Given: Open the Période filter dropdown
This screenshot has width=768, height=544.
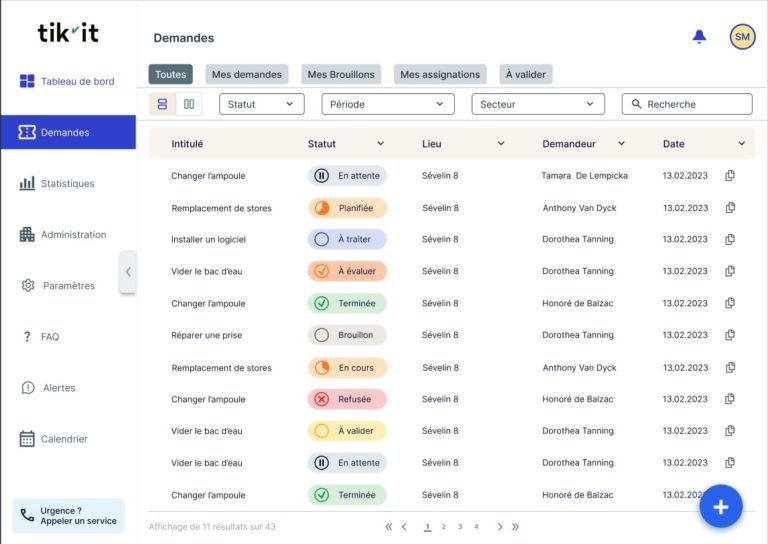Looking at the screenshot, I should coord(387,104).
